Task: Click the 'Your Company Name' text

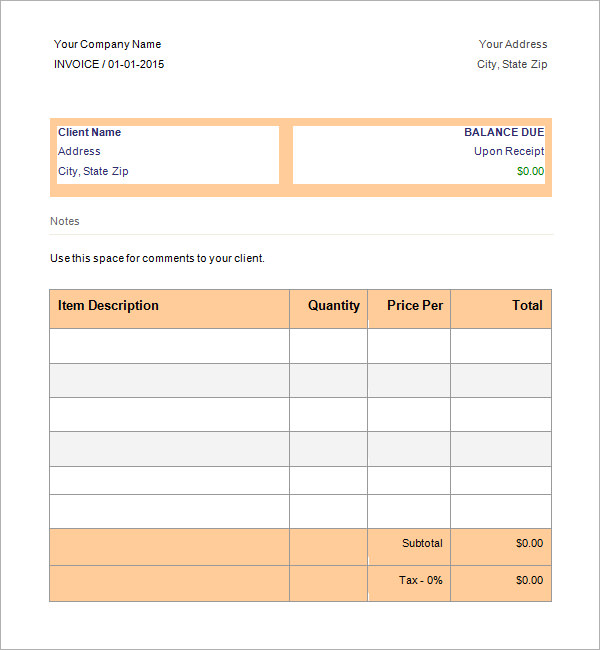Action: pos(107,44)
